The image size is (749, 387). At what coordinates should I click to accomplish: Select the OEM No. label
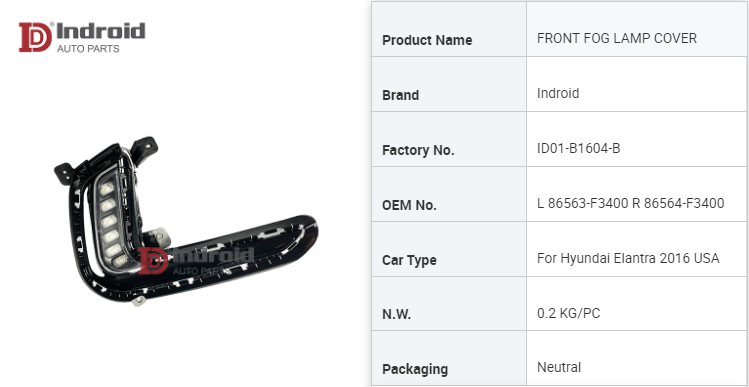click(x=409, y=205)
